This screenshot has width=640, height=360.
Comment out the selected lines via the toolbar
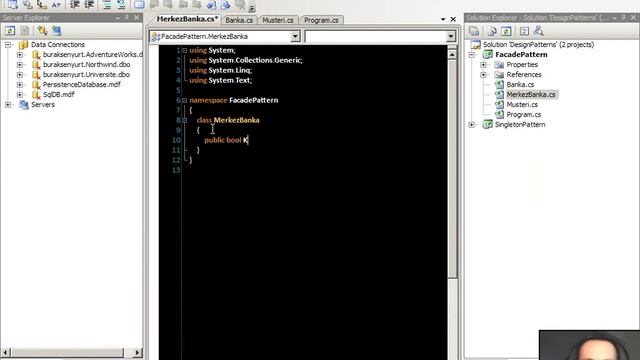[x=107, y=4]
